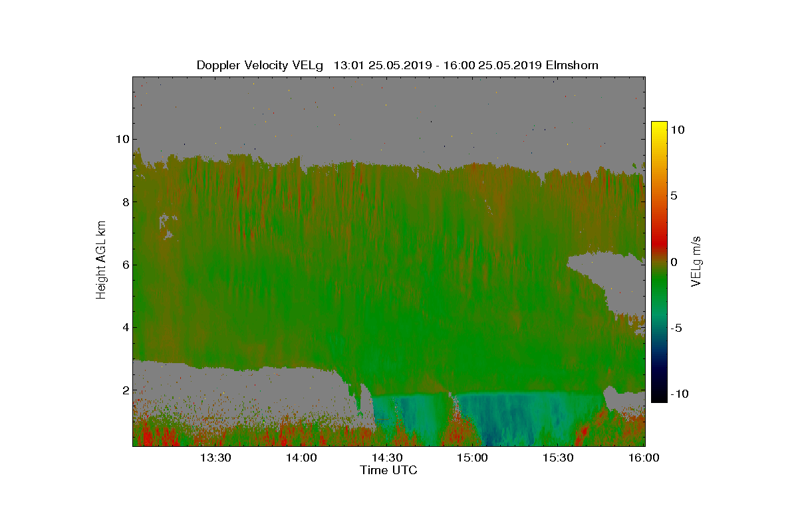Pick the yellow top of the colorbar
Image resolution: width=798 pixels, height=532 pixels.
659,126
